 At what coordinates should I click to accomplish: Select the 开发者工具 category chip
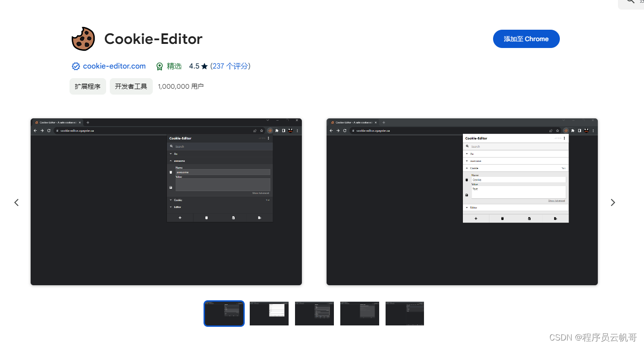(x=131, y=86)
